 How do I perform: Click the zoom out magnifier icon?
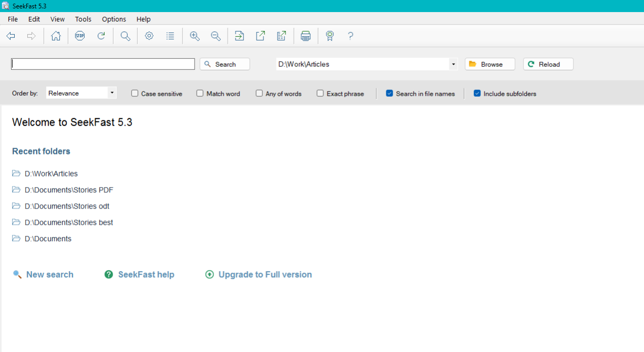tap(216, 36)
